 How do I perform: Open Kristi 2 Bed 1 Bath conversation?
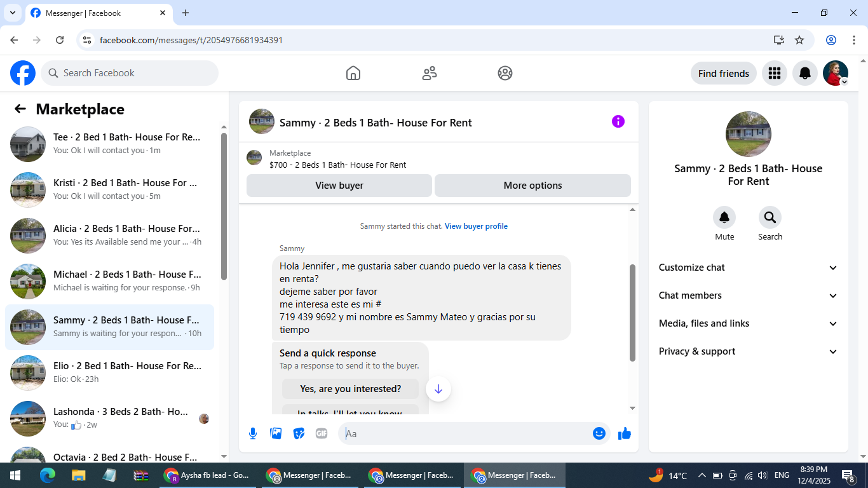coord(109,190)
